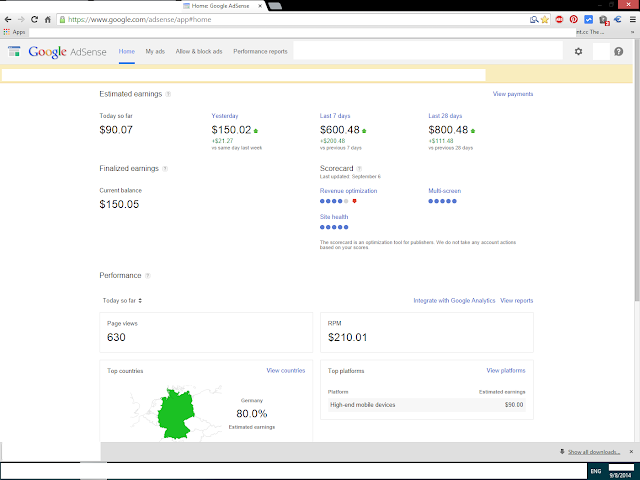Click the magnifier icon in the address bar

pos(534,19)
